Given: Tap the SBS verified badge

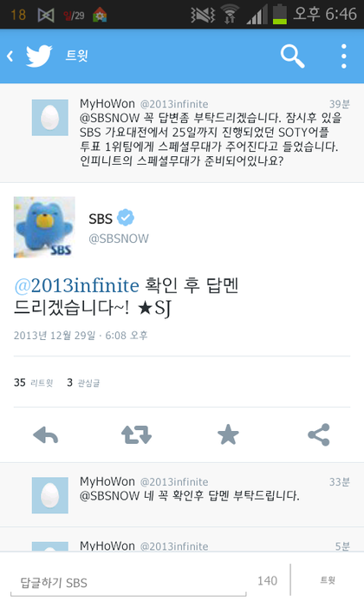Looking at the screenshot, I should [126, 218].
